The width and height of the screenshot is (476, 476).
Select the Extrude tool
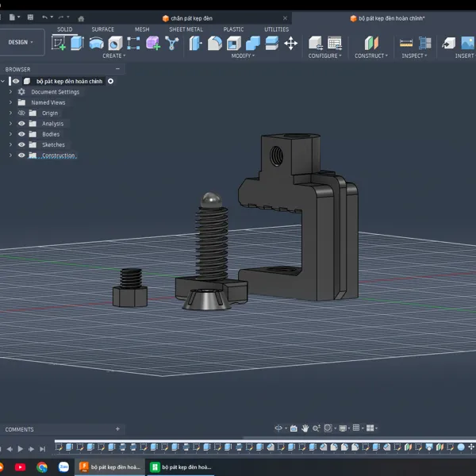point(77,43)
